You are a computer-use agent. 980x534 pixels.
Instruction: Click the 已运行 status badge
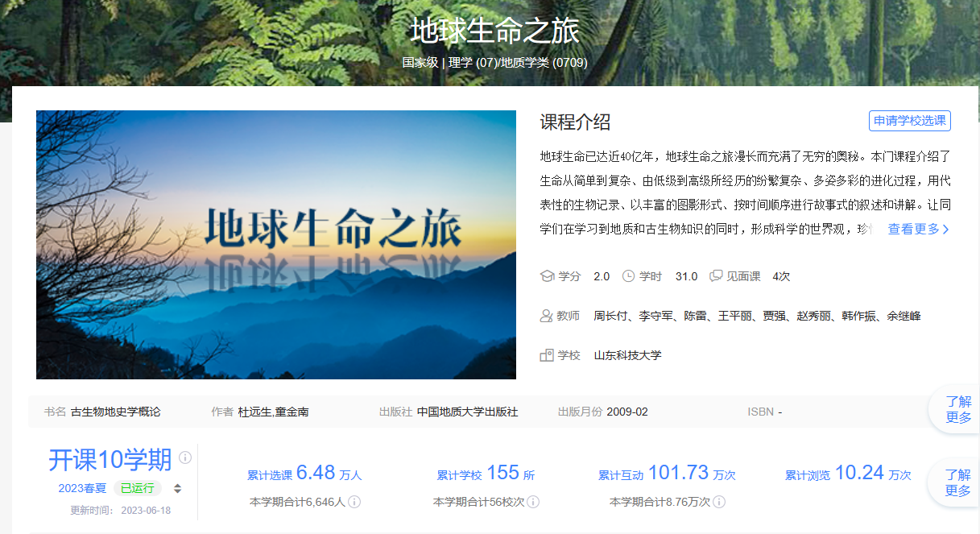[x=137, y=488]
